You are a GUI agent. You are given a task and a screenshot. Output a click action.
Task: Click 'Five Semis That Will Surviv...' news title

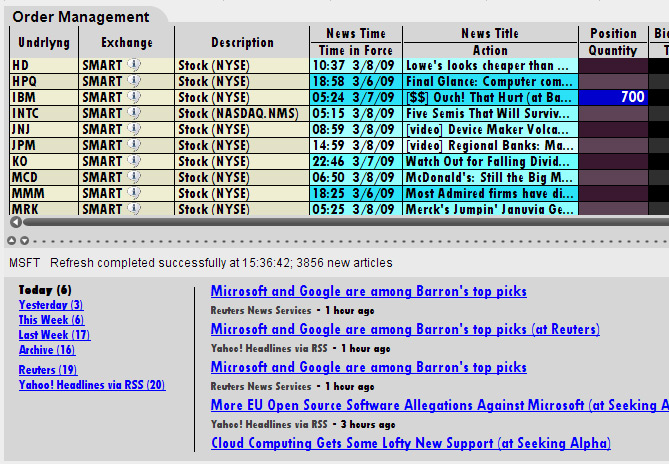click(x=490, y=113)
